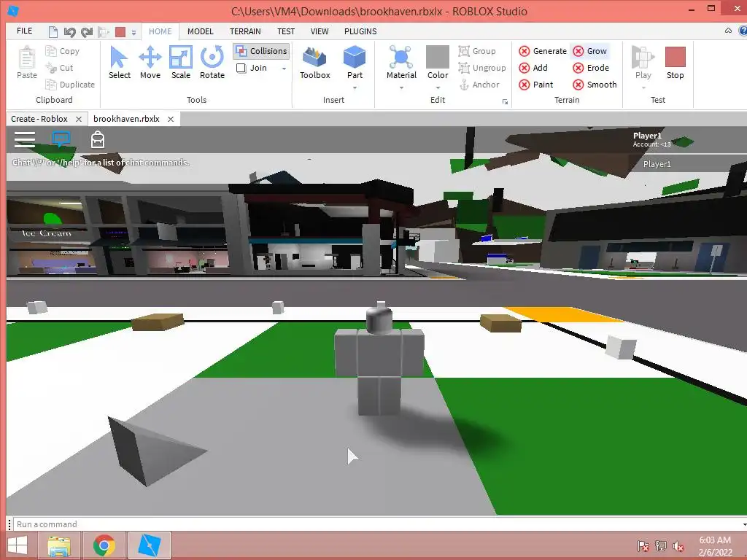Screen dimensions: 747x560
Task: Click Duplicate in Clipboard group
Action: [x=70, y=85]
